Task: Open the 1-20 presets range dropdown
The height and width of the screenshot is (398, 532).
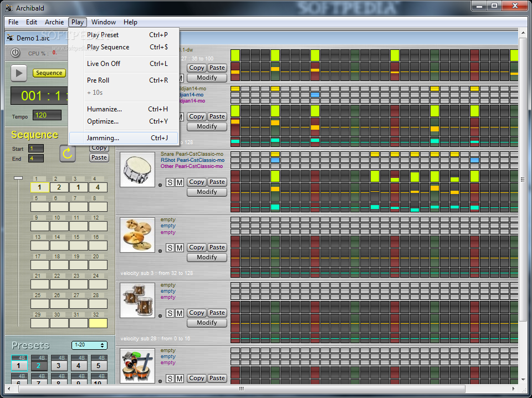Action: click(89, 345)
